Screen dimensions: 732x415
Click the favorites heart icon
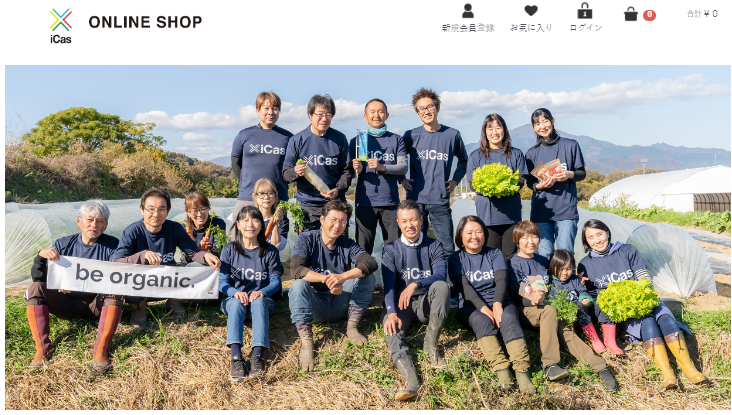pos(531,11)
